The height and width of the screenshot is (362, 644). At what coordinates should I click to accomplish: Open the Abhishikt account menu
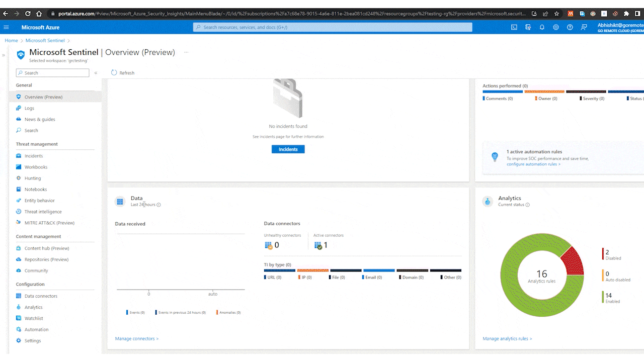(x=620, y=27)
